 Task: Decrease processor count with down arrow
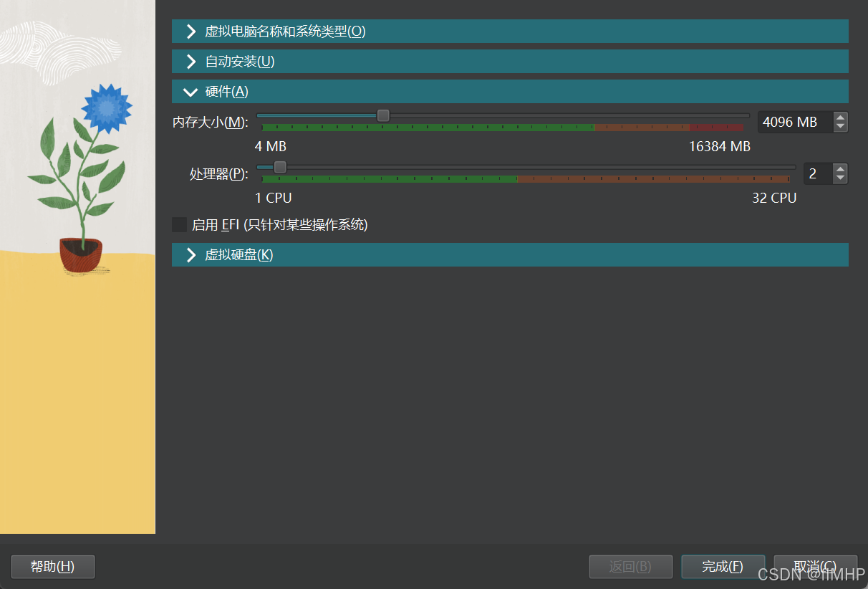(x=841, y=178)
